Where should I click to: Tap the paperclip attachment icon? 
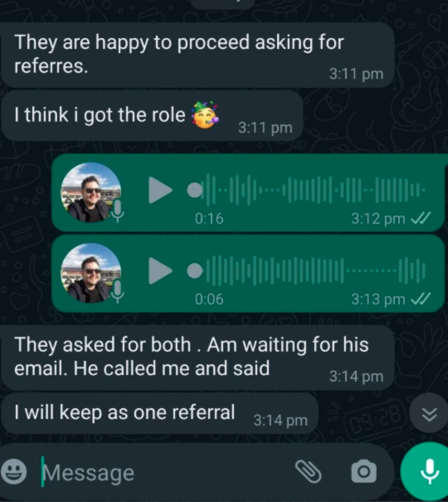308,471
